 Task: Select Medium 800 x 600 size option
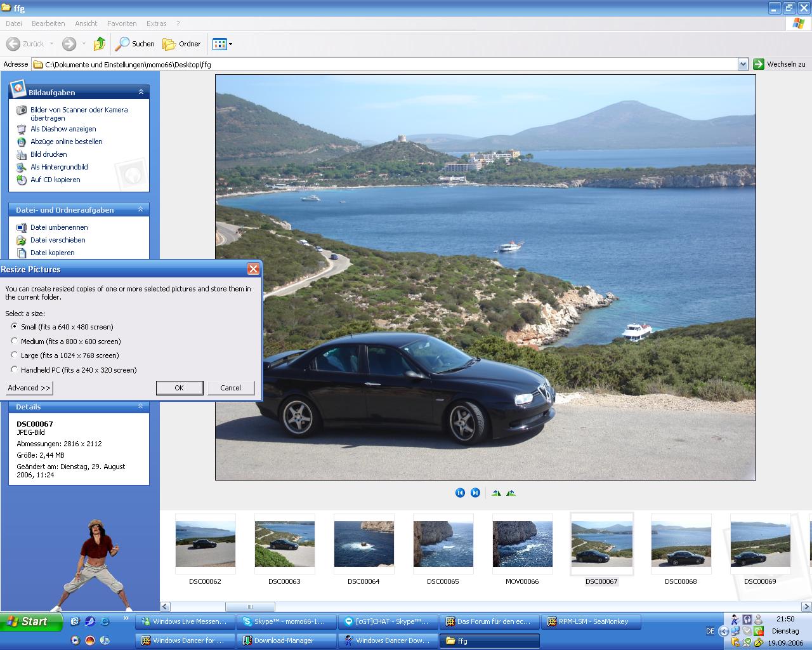pos(15,341)
